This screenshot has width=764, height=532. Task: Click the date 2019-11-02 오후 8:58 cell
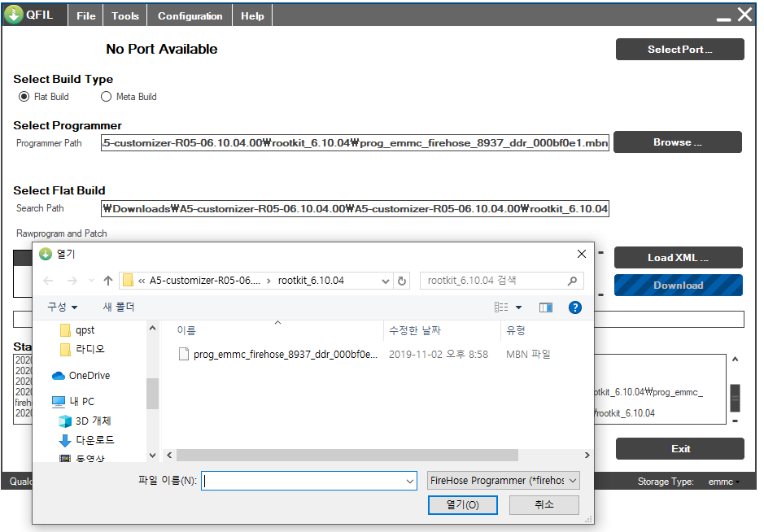click(438, 354)
